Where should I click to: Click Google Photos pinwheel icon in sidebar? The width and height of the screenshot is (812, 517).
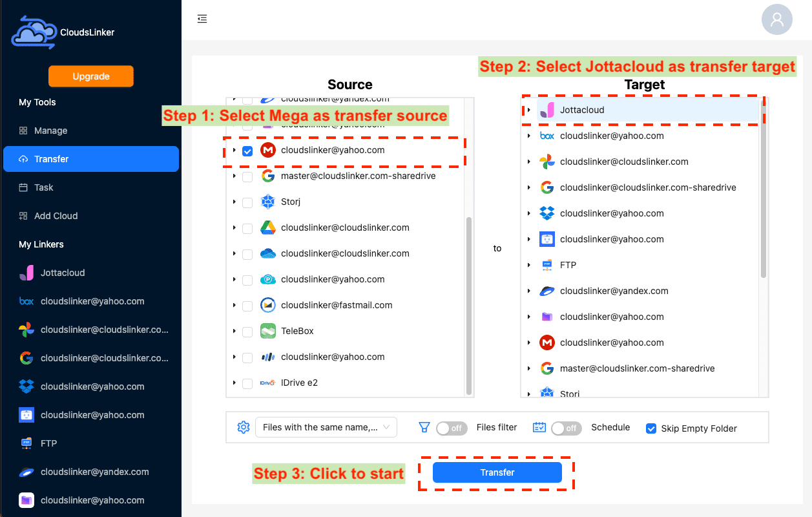tap(26, 330)
